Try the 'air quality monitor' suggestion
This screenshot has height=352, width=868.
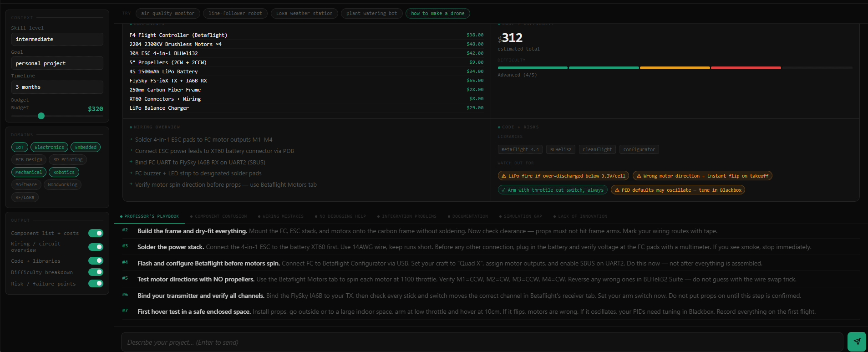pos(168,14)
